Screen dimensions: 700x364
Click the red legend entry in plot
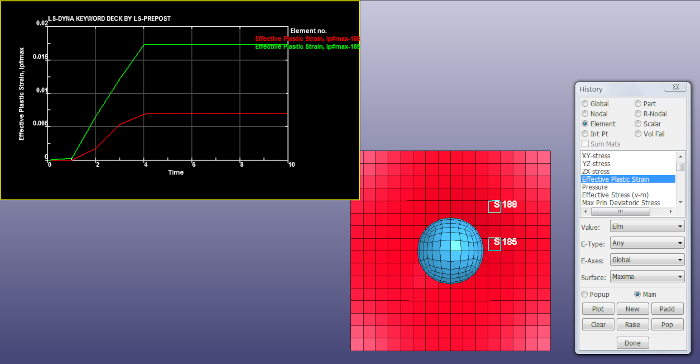[x=307, y=39]
